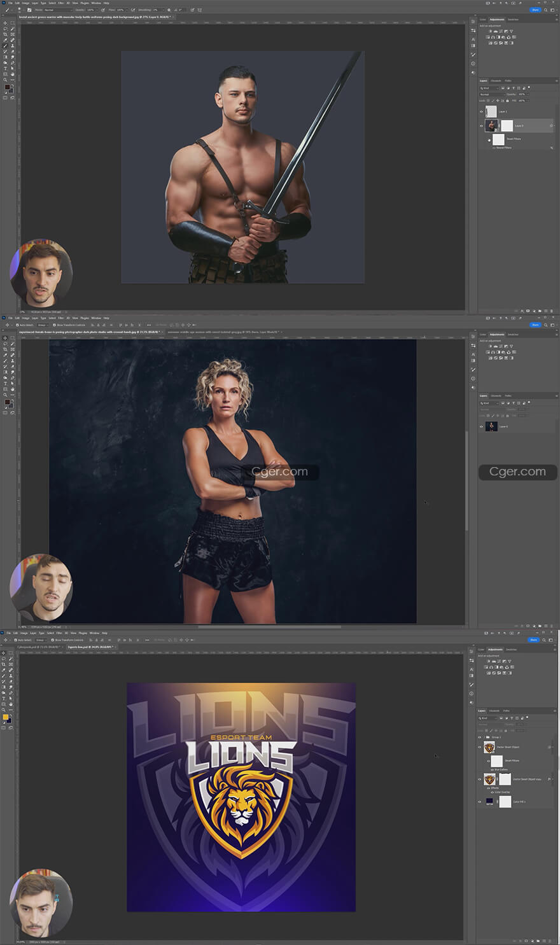
Task: Select the Move tool in the boxer window
Action: 6,338
